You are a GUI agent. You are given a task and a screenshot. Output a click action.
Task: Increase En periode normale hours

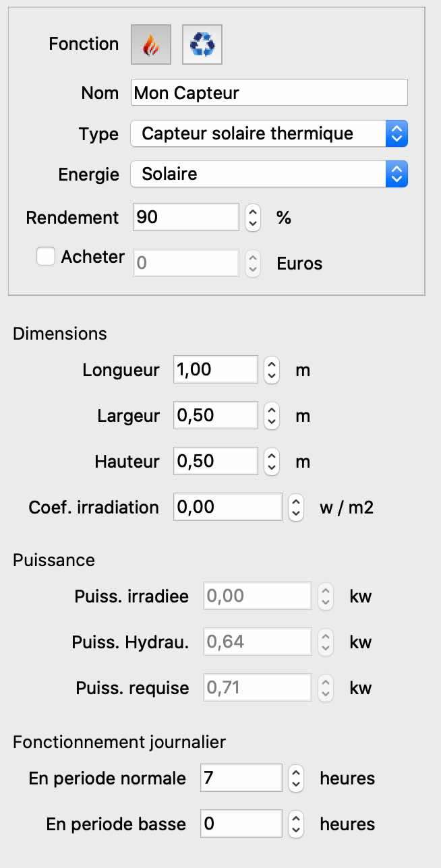click(x=295, y=772)
